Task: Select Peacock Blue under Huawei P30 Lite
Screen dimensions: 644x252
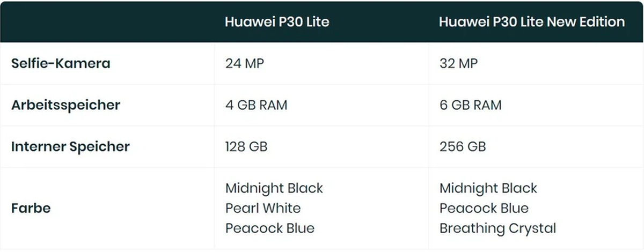Action: click(270, 228)
